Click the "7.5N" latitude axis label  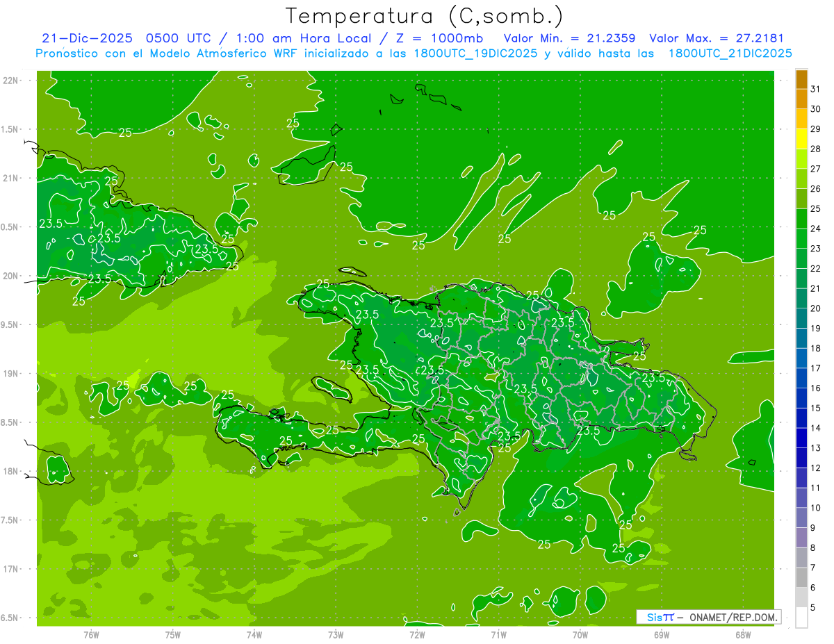[11, 520]
